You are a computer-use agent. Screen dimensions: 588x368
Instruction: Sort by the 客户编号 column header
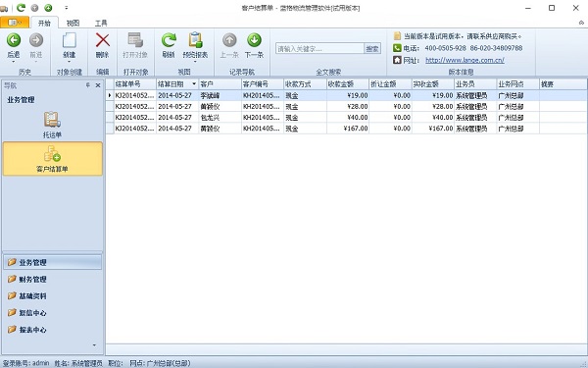(263, 84)
